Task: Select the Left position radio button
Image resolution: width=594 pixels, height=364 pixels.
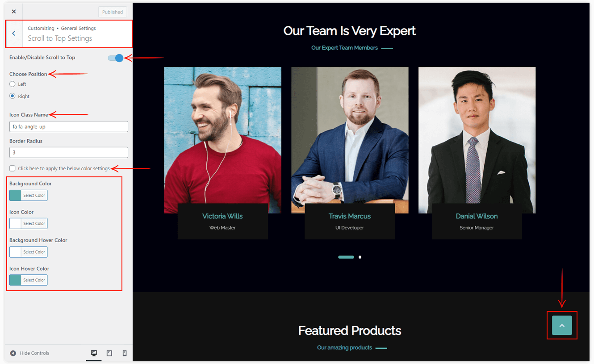Action: pyautogui.click(x=13, y=84)
